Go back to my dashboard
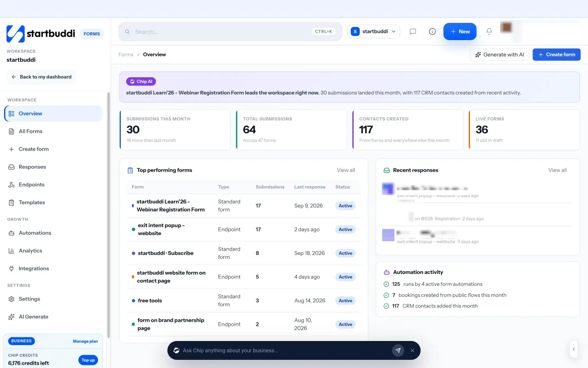 [x=41, y=77]
